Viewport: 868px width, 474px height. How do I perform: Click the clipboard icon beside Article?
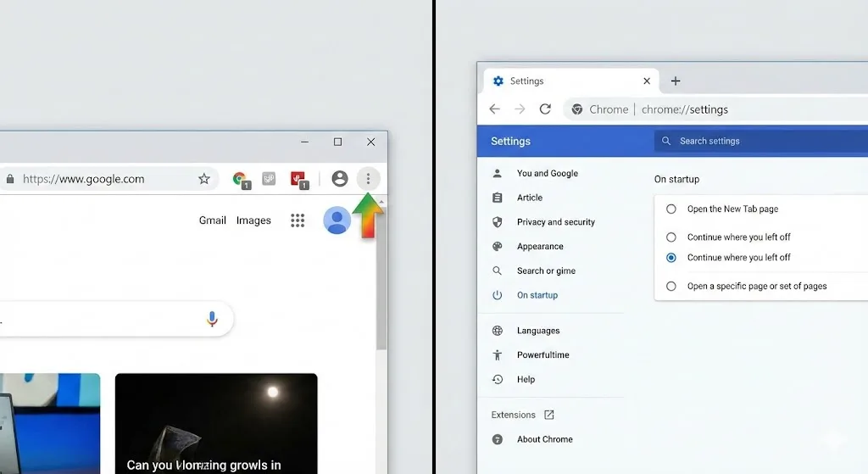point(497,198)
